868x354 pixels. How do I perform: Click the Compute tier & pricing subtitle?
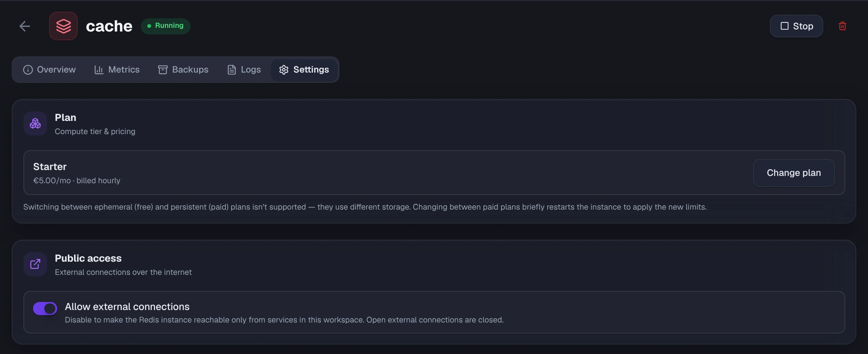coord(95,132)
